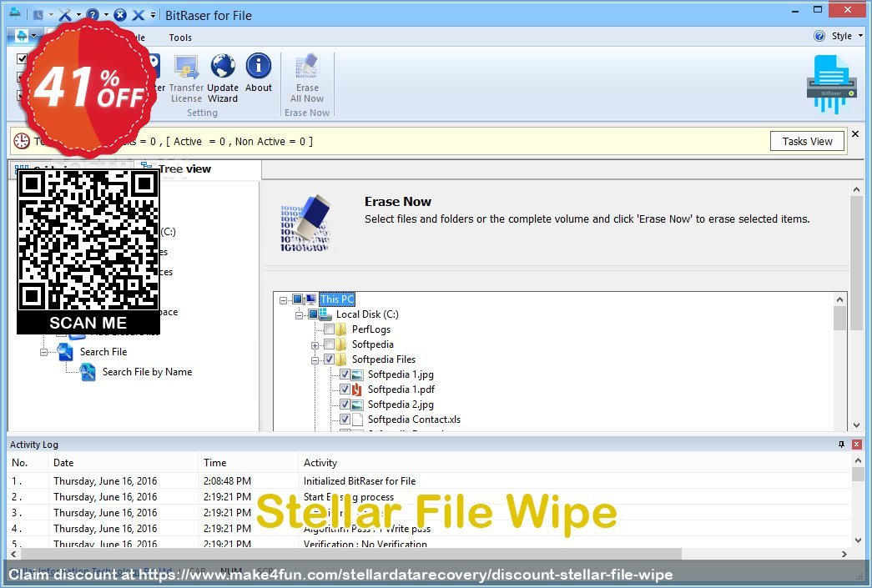Click the Style menu label
The image size is (872, 588).
[x=841, y=36]
